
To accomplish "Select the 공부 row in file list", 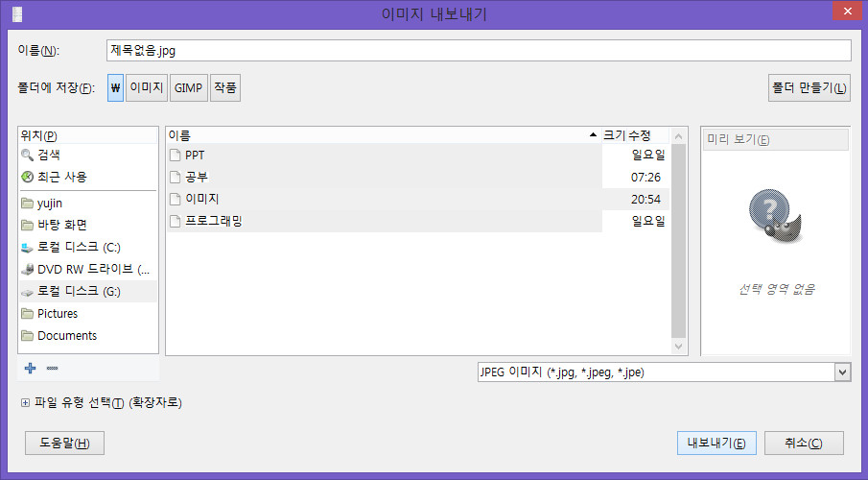I will click(418, 178).
